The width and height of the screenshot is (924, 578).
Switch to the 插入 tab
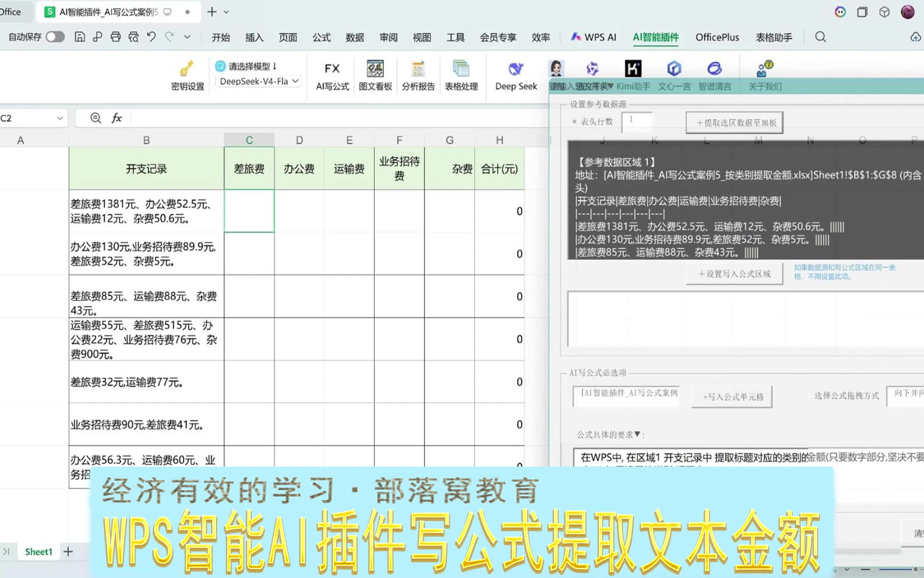click(255, 37)
